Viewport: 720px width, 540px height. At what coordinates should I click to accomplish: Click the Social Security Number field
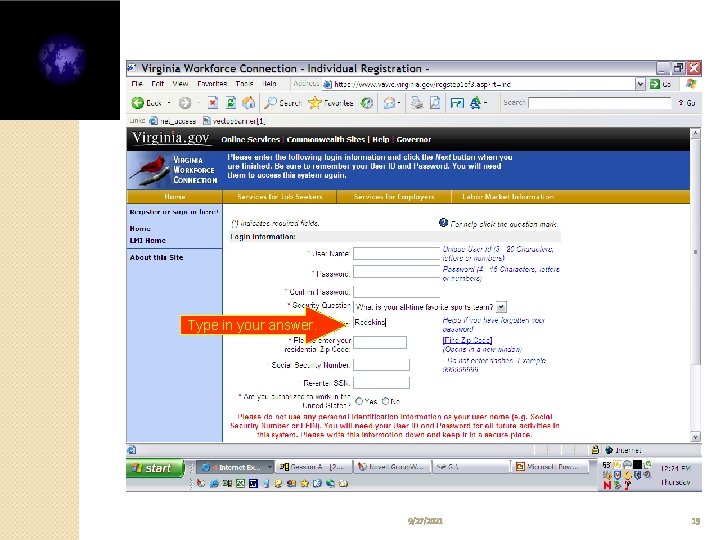pyautogui.click(x=381, y=365)
